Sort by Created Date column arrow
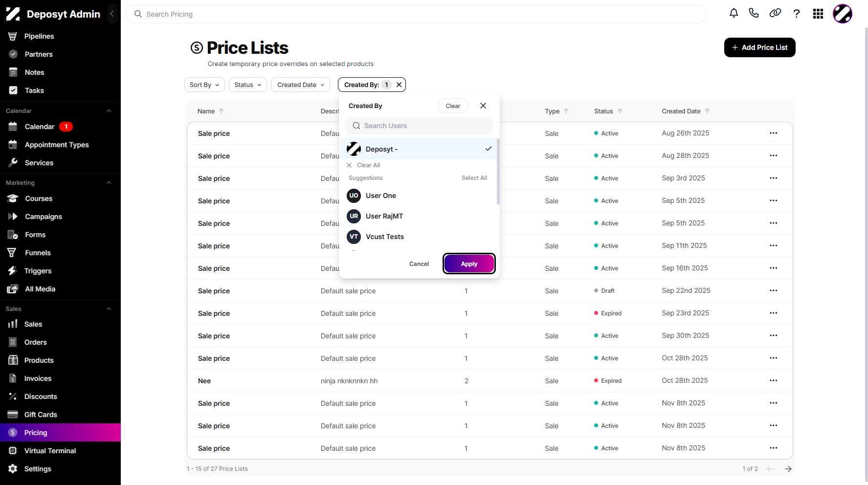The image size is (868, 485). click(708, 111)
